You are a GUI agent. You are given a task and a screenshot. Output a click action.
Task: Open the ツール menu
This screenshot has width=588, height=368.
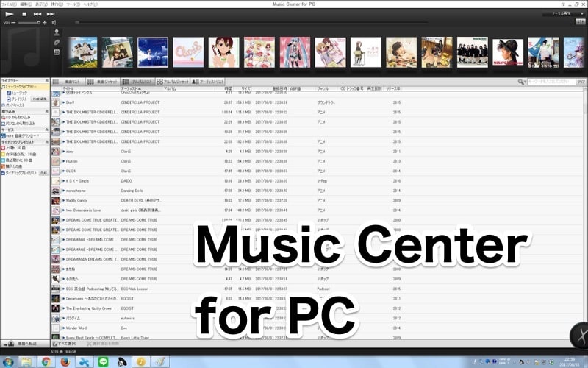72,4
